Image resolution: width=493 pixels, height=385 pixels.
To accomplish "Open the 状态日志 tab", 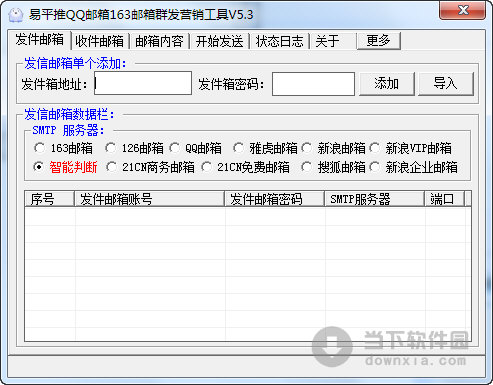I will click(x=279, y=41).
